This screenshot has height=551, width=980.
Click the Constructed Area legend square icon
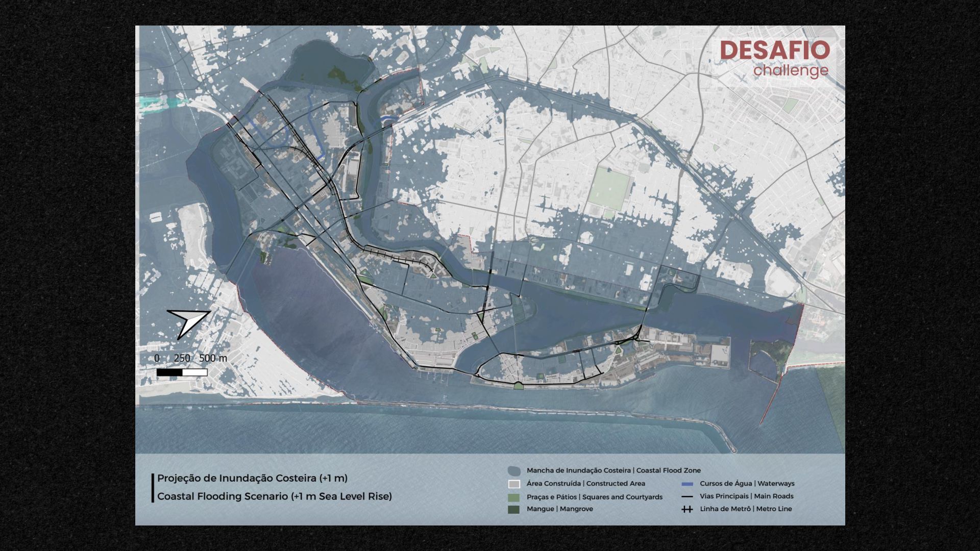514,484
